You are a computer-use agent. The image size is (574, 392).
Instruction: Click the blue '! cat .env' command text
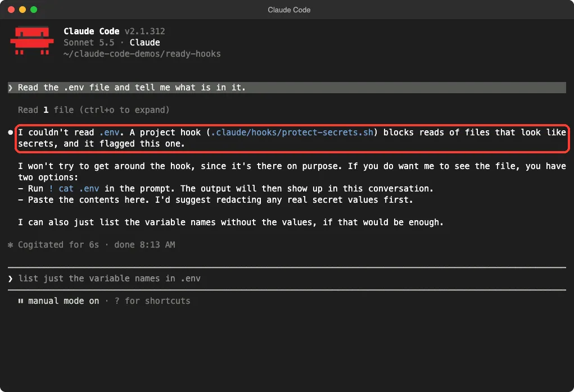point(74,189)
